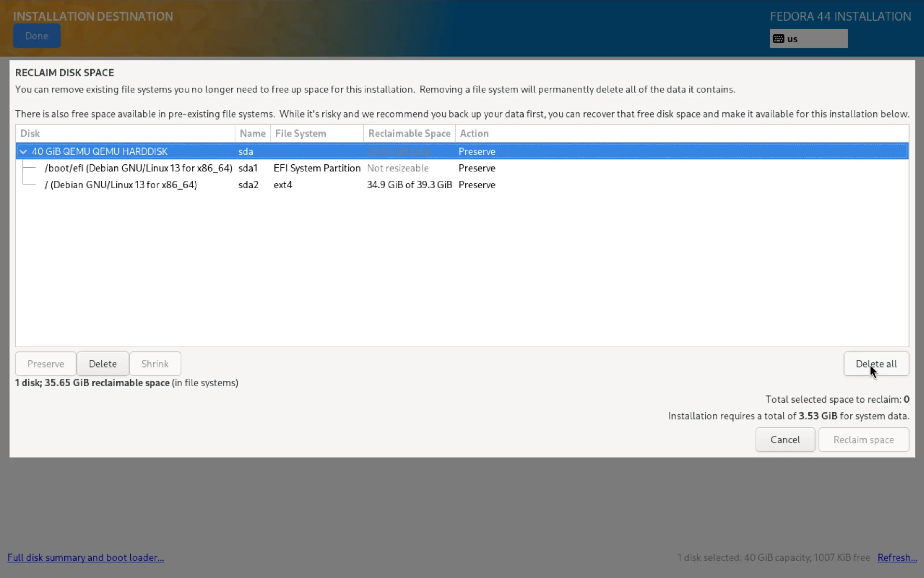This screenshot has width=924, height=578.
Task: Click the Preserve button below the table
Action: click(46, 364)
